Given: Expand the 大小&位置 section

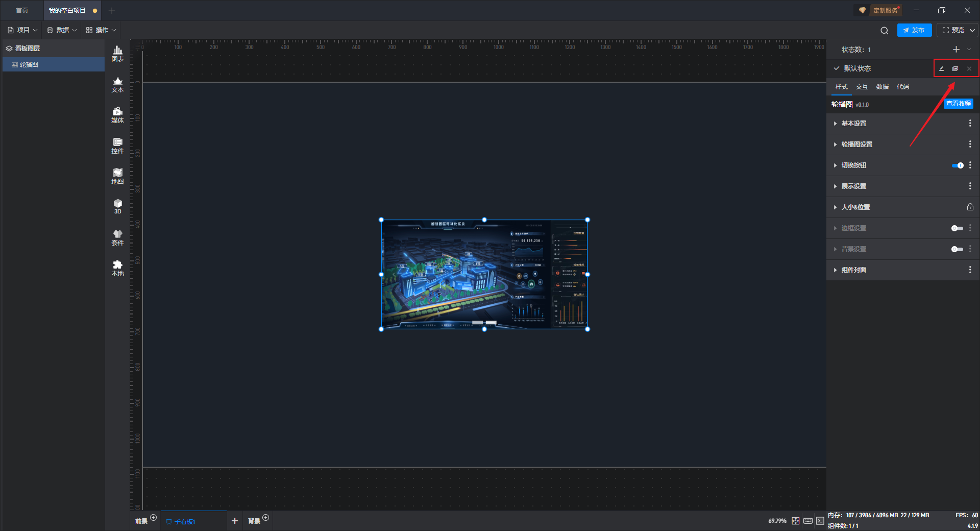Looking at the screenshot, I should coord(835,207).
